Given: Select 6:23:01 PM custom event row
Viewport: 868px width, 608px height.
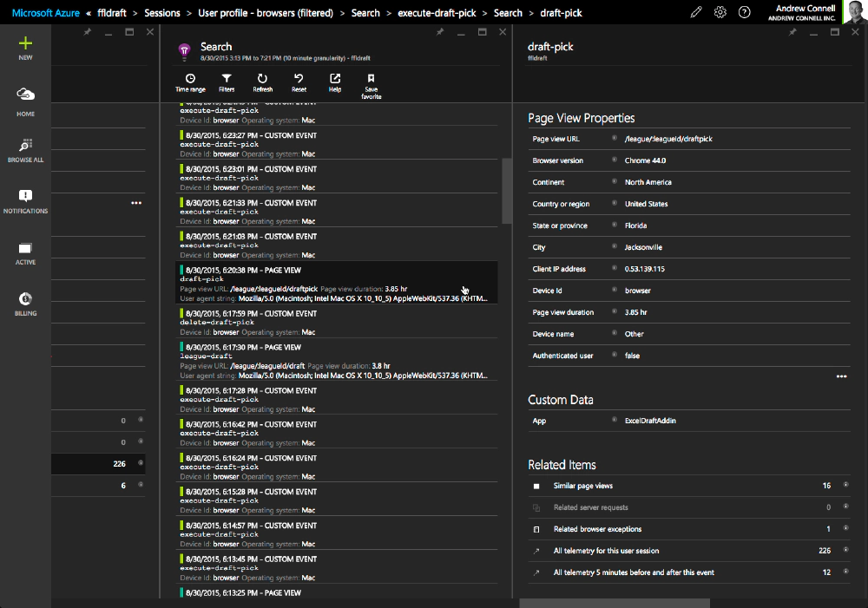Looking at the screenshot, I should tap(337, 178).
